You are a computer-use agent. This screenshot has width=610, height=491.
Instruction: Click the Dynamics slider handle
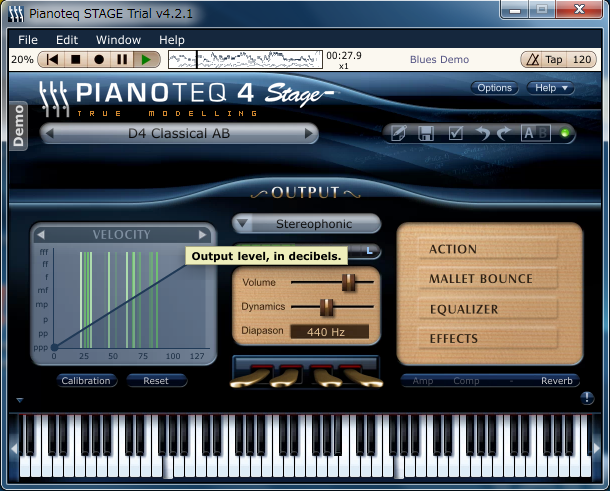coord(326,306)
